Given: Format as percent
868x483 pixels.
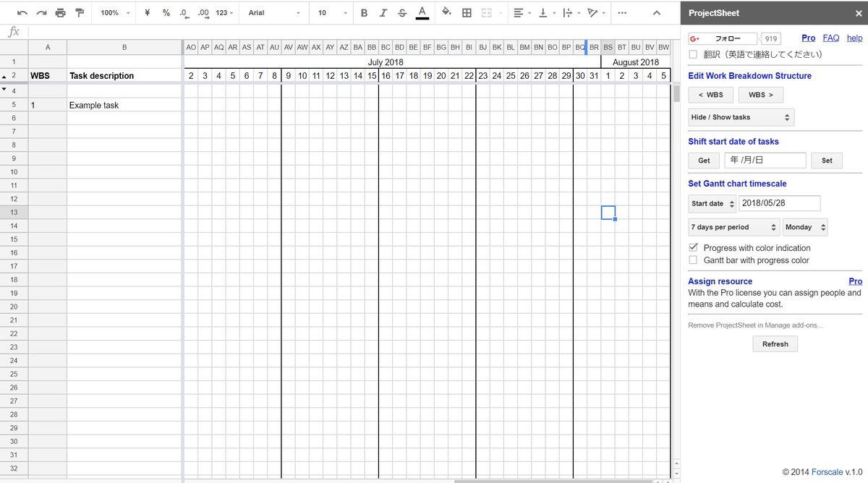Looking at the screenshot, I should tap(166, 13).
